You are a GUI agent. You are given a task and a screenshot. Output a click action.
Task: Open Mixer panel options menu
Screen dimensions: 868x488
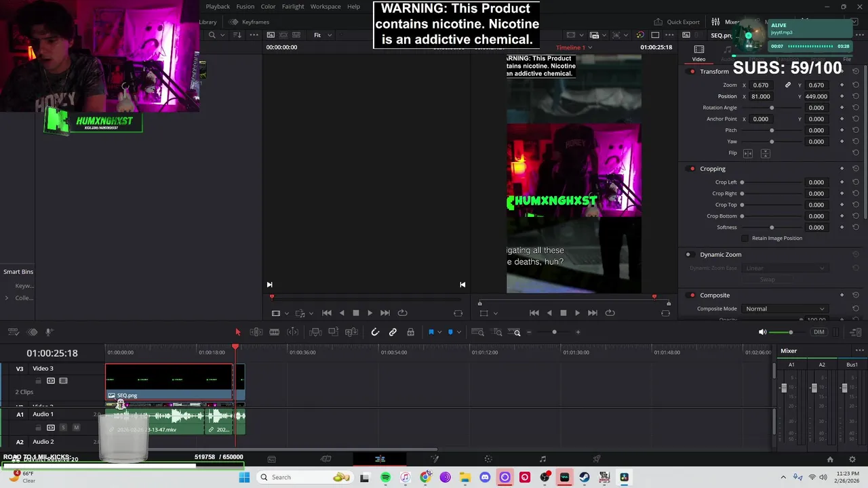point(859,350)
